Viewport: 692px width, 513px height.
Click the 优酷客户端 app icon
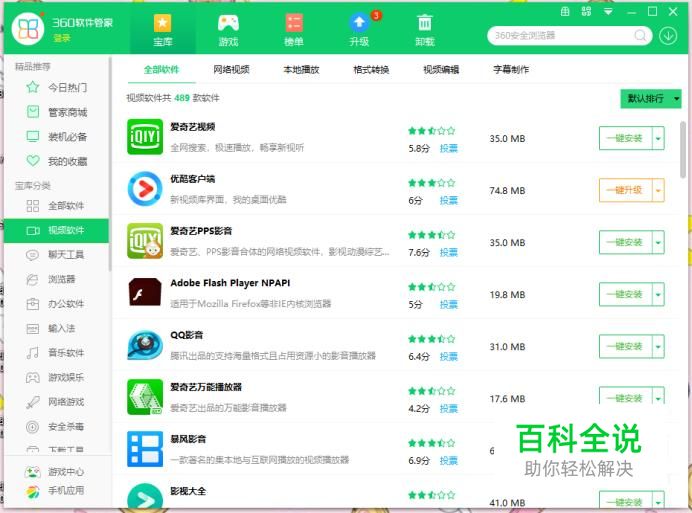point(145,189)
